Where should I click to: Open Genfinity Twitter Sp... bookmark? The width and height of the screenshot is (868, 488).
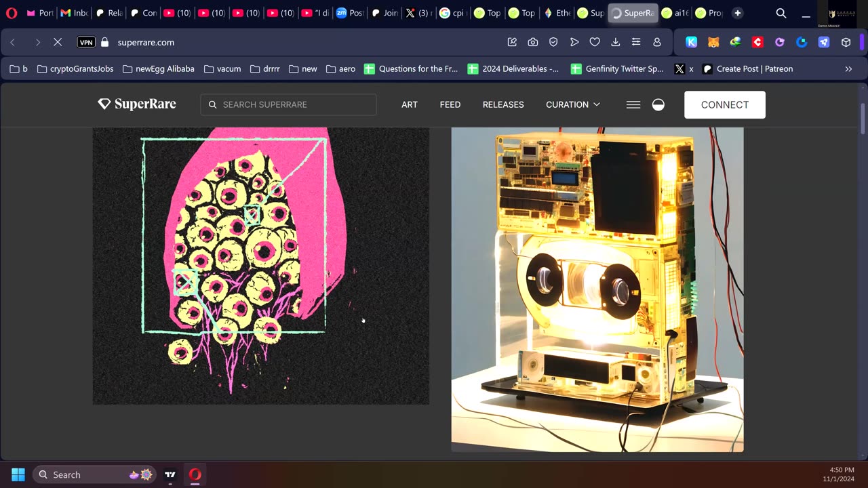pyautogui.click(x=617, y=68)
